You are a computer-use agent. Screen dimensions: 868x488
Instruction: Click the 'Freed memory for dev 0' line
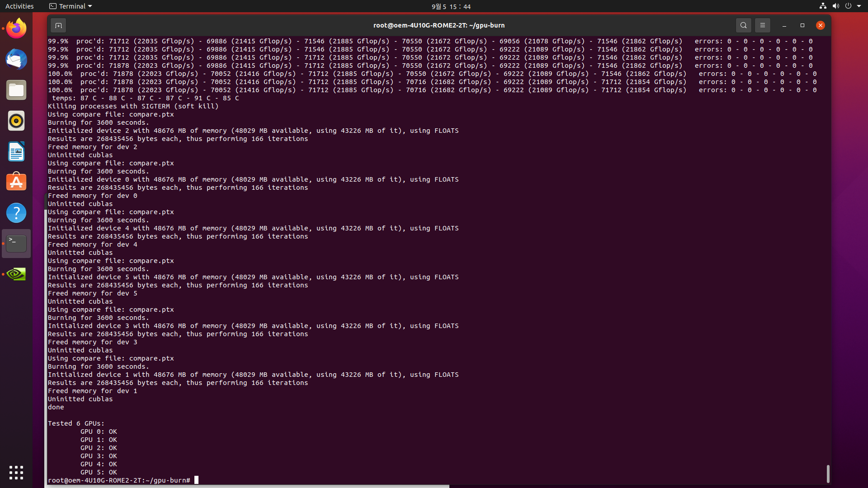tap(93, 196)
